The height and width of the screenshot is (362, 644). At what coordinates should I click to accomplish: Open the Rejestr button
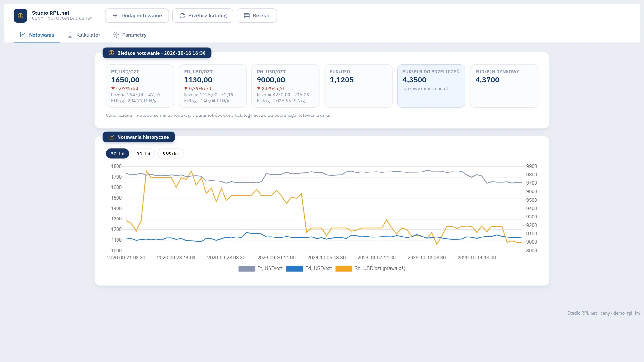[x=257, y=15]
